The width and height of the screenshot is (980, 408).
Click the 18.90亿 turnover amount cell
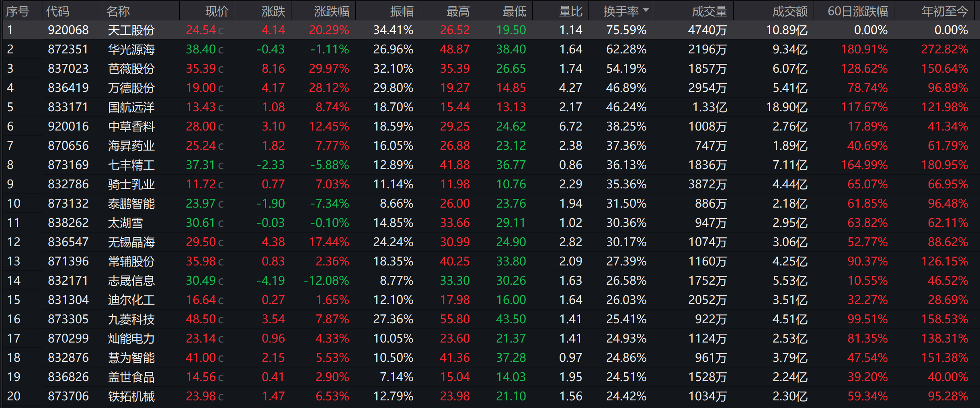click(787, 107)
